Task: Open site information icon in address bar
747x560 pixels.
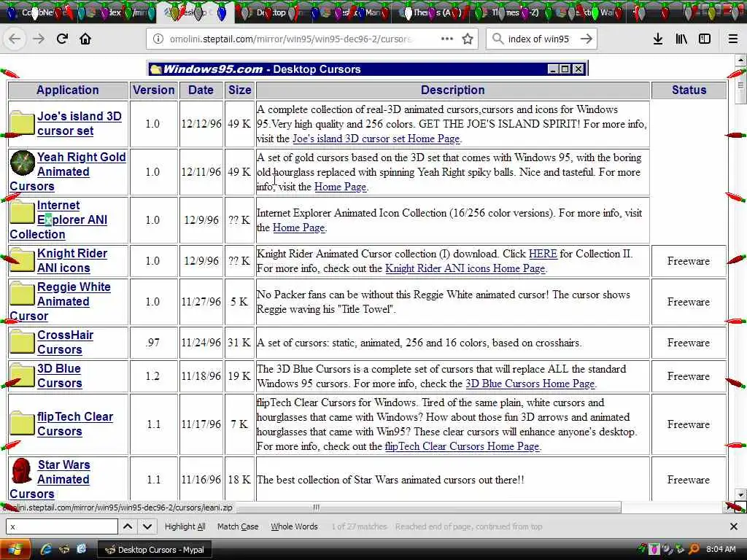Action: tap(158, 39)
